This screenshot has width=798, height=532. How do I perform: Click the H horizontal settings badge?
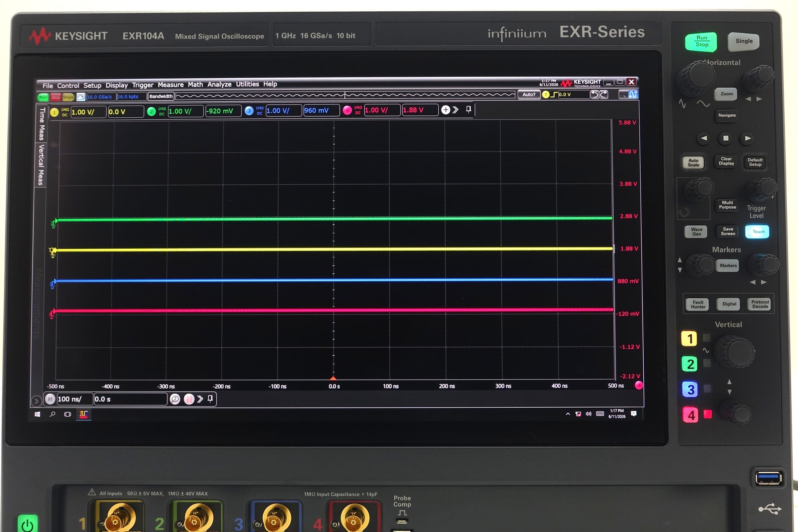[50, 399]
